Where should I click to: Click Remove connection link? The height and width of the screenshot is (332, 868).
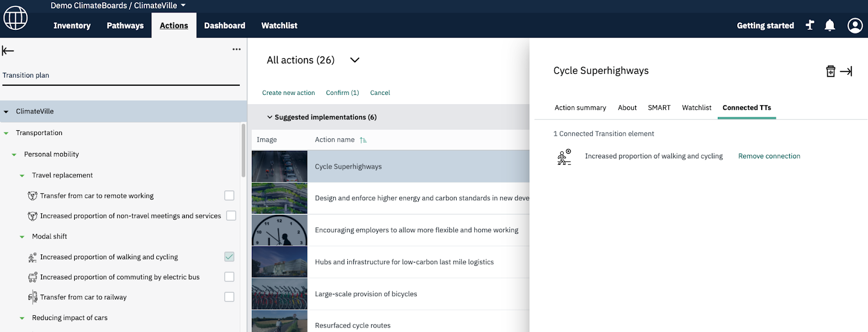(x=769, y=156)
